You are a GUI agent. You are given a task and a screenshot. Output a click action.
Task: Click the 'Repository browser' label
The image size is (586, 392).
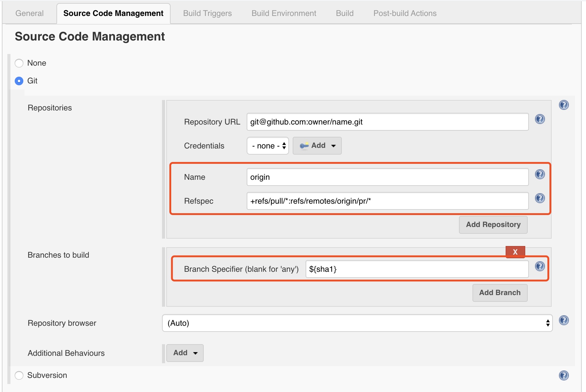coord(62,323)
